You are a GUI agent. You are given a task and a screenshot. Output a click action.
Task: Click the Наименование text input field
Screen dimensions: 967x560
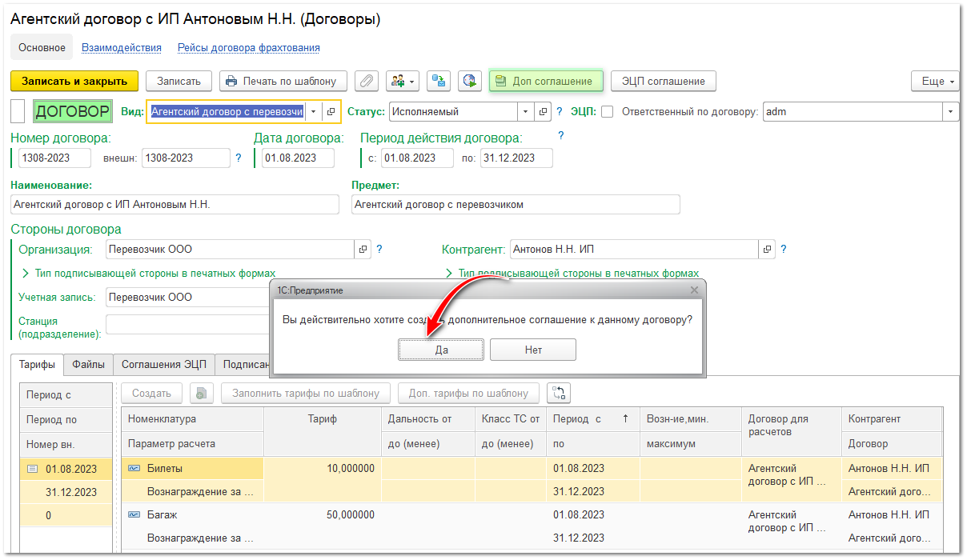pyautogui.click(x=175, y=205)
